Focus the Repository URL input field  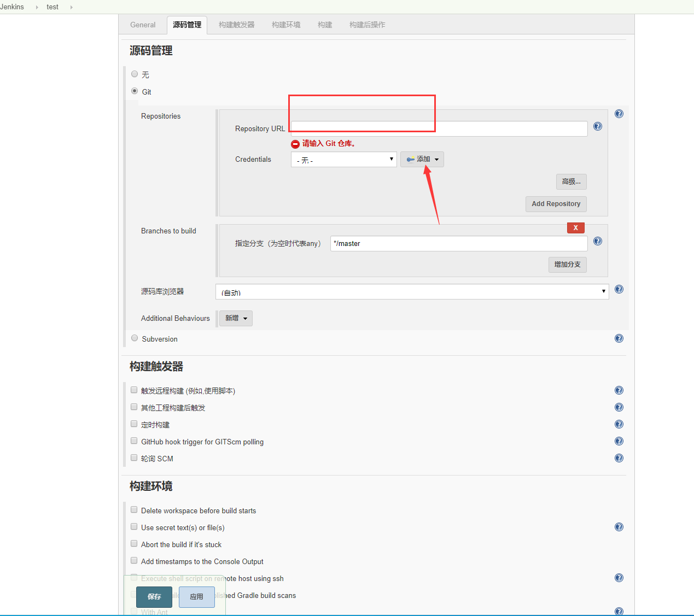pyautogui.click(x=439, y=129)
